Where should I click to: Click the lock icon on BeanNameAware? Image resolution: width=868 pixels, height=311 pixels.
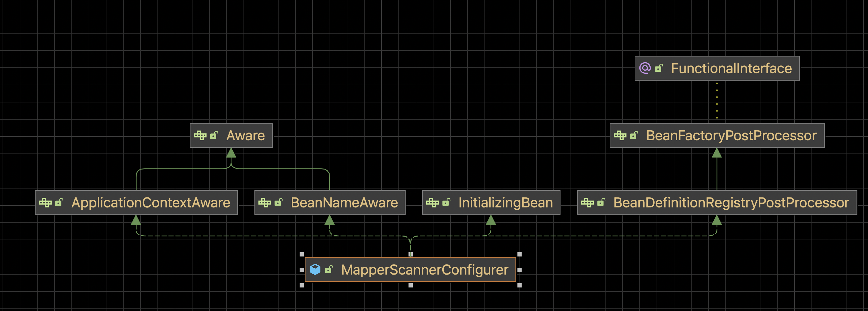pyautogui.click(x=278, y=202)
